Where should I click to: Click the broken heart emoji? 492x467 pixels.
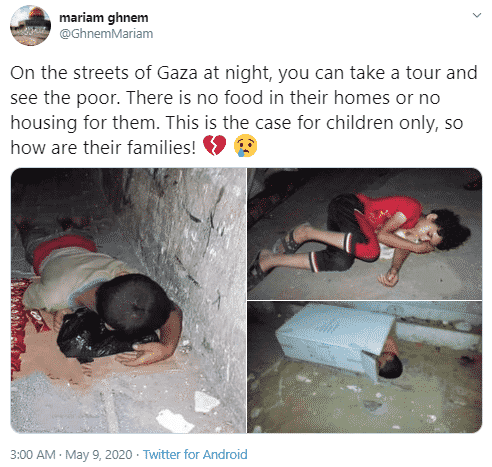(x=214, y=146)
